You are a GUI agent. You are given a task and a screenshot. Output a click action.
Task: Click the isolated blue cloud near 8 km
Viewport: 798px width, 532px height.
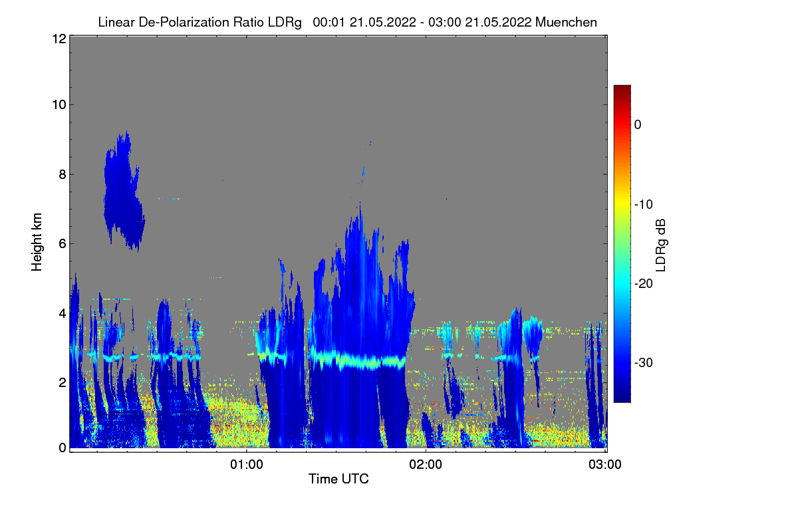click(x=123, y=193)
